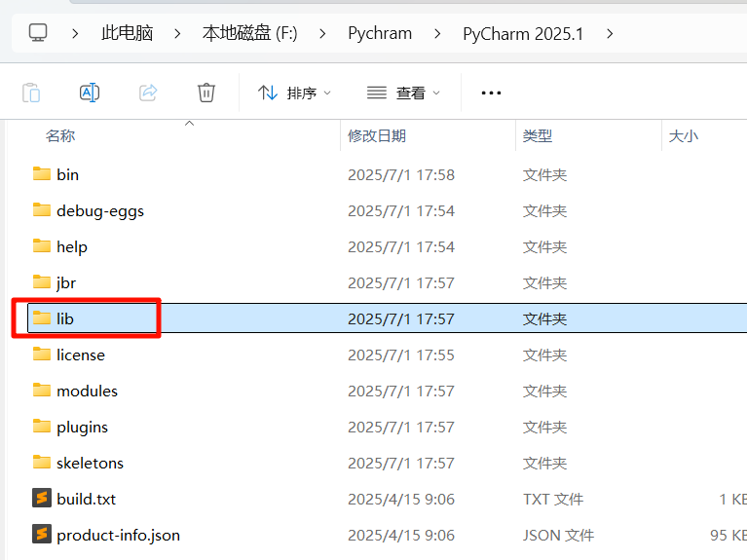
Task: Click the skeletons folder icon
Action: pos(42,463)
